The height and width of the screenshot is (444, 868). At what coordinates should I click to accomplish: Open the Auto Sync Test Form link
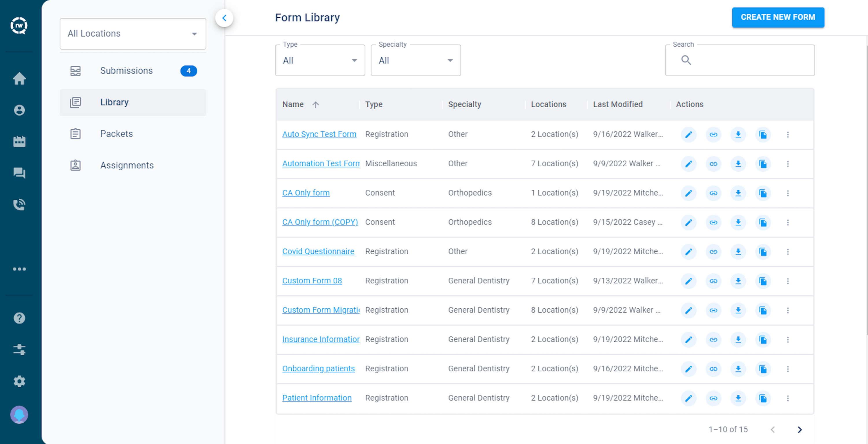tap(319, 134)
